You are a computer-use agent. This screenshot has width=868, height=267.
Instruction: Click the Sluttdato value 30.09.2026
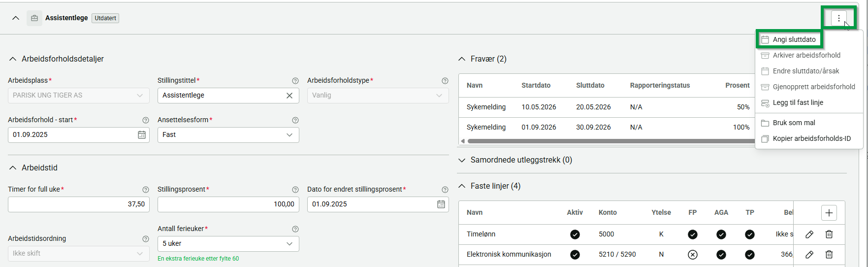click(x=593, y=128)
